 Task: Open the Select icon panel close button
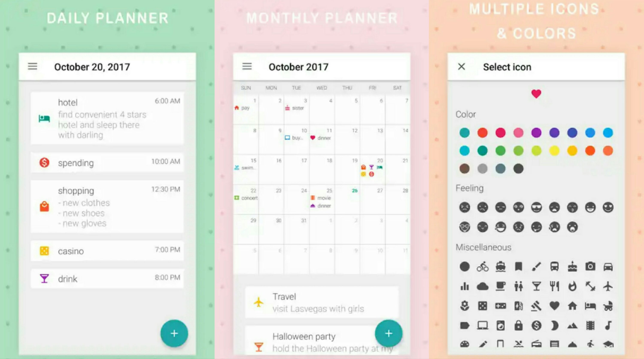(x=462, y=67)
